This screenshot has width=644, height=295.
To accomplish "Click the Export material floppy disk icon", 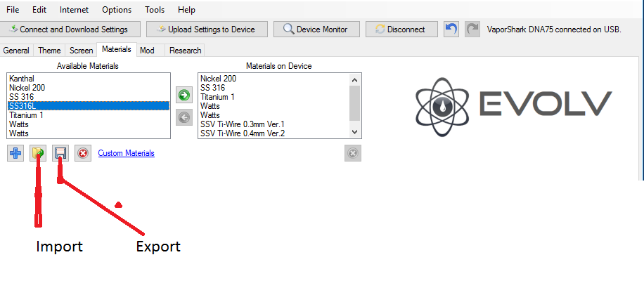I will (x=60, y=153).
